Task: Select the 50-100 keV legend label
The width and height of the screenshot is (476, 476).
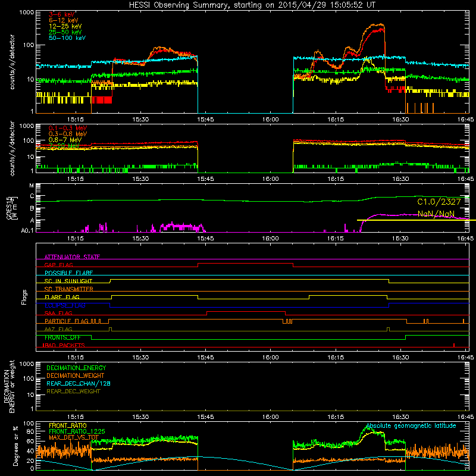Action: 67,38
